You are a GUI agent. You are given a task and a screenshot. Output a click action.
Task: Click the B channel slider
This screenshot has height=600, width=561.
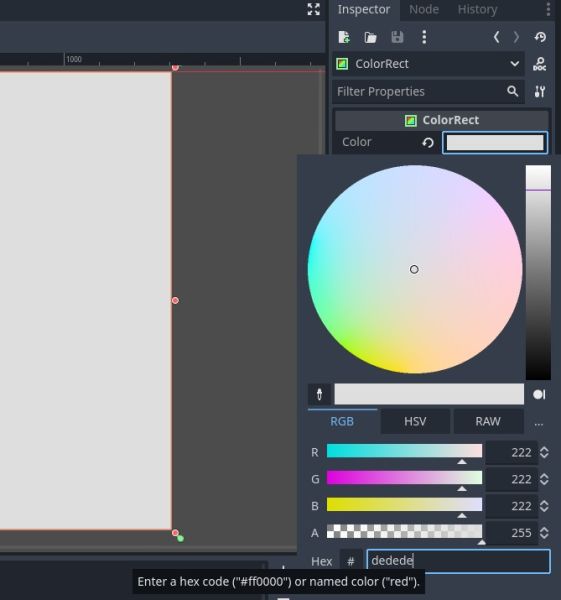tap(404, 505)
